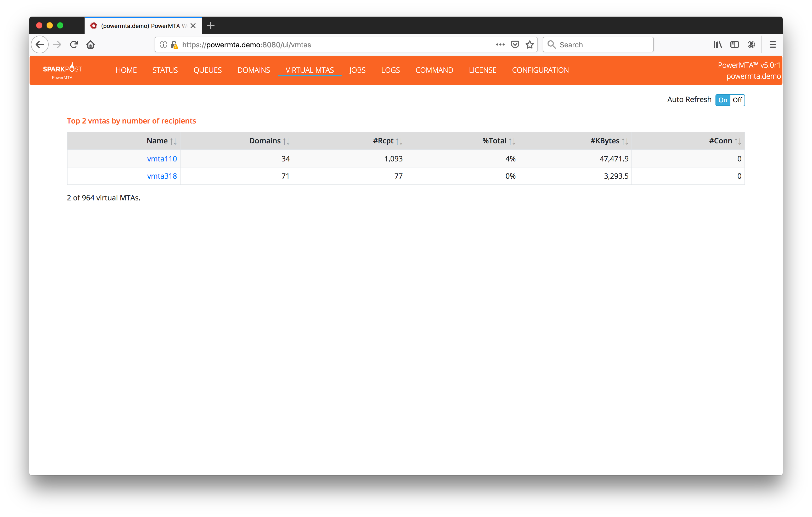Open the vmta318 link
Image resolution: width=812 pixels, height=517 pixels.
tap(162, 176)
